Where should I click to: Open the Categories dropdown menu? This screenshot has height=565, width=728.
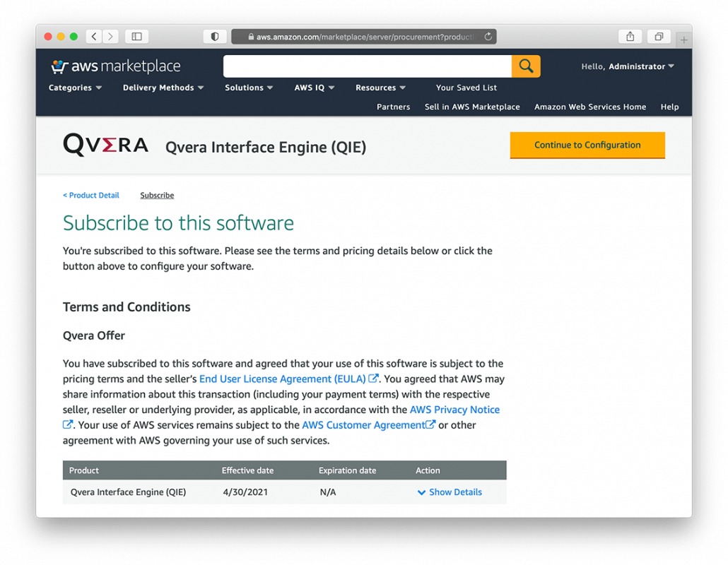75,88
